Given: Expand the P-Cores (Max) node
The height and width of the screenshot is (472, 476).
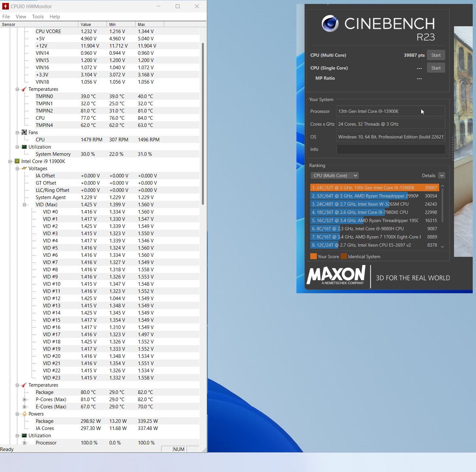Looking at the screenshot, I should point(24,400).
